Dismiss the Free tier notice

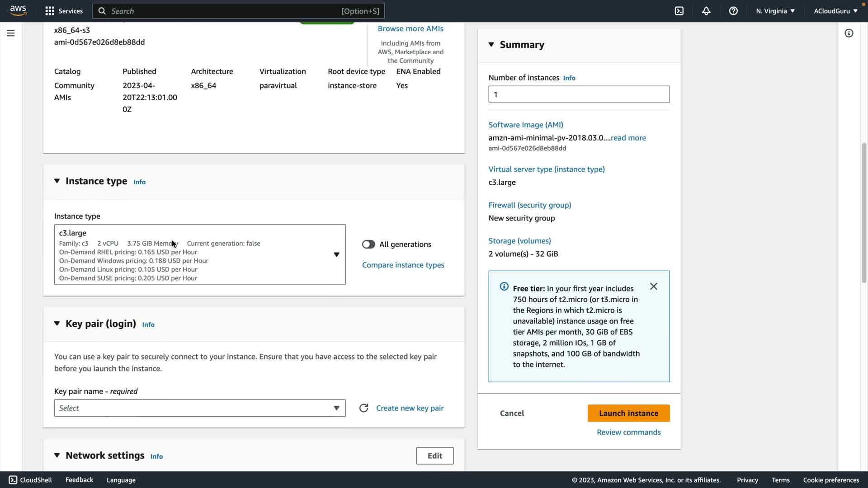tap(653, 286)
